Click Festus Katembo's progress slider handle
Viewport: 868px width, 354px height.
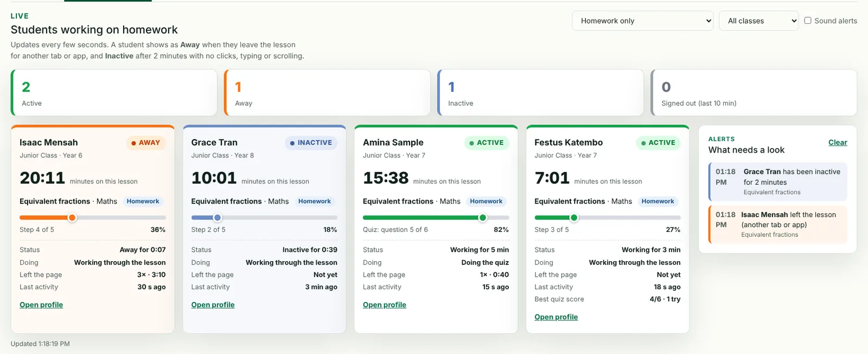coord(574,218)
